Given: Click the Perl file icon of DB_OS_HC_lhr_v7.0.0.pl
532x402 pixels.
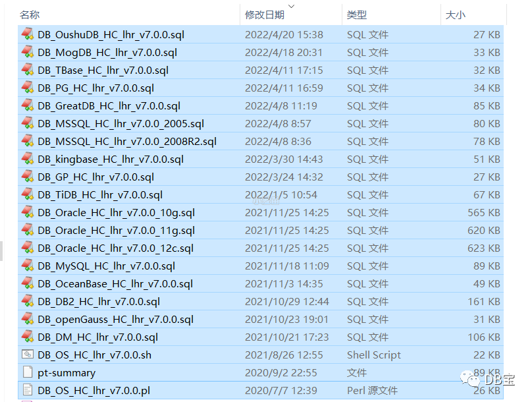Looking at the screenshot, I should 28,390.
